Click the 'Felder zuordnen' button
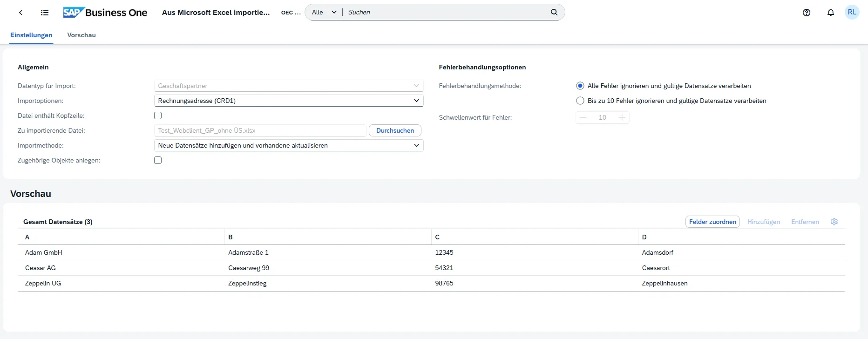Image resolution: width=868 pixels, height=339 pixels. (x=712, y=222)
